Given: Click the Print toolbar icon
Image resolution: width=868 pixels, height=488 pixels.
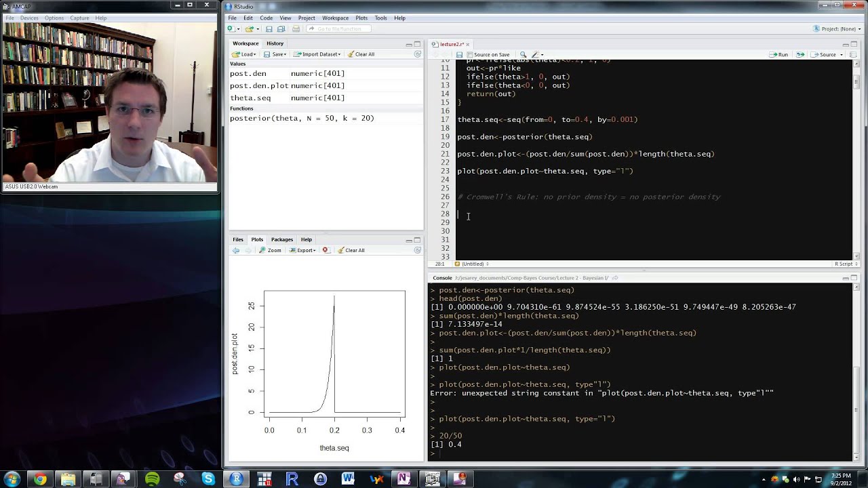Looking at the screenshot, I should tap(296, 28).
